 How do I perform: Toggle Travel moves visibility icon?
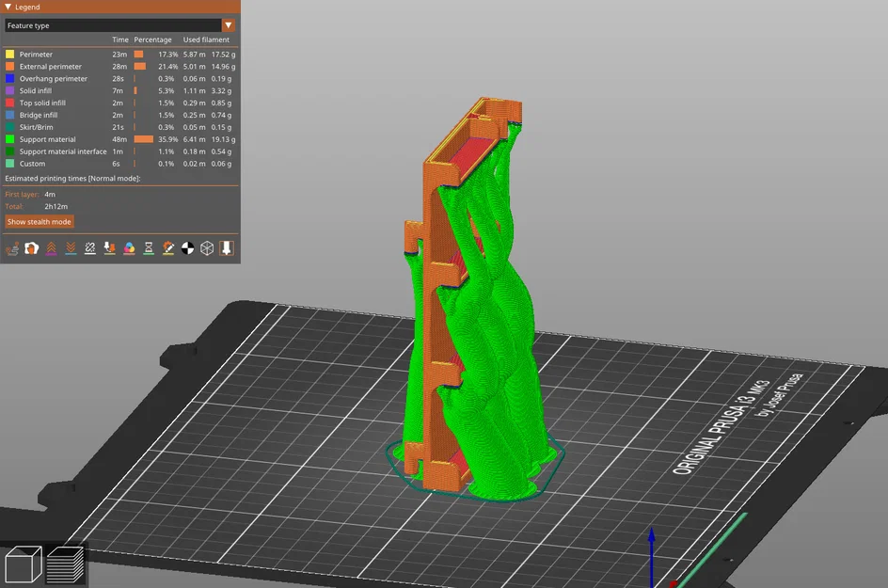pyautogui.click(x=12, y=248)
